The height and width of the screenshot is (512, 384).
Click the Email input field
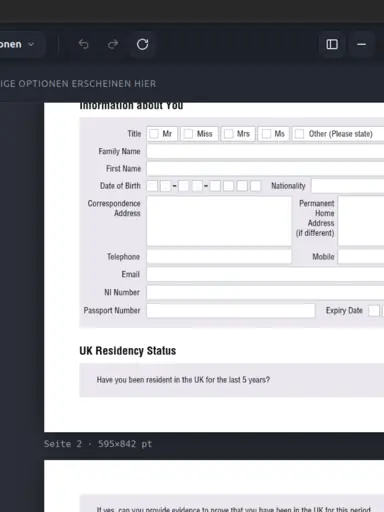[x=265, y=274]
